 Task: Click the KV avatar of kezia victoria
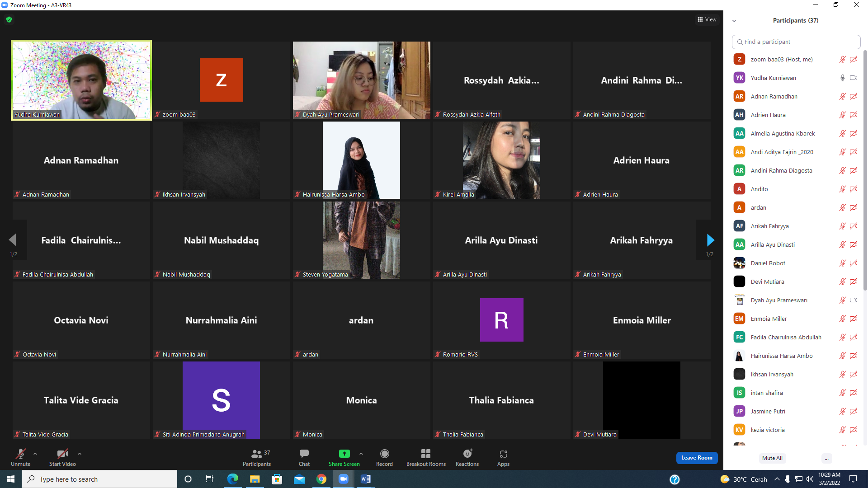tap(740, 430)
